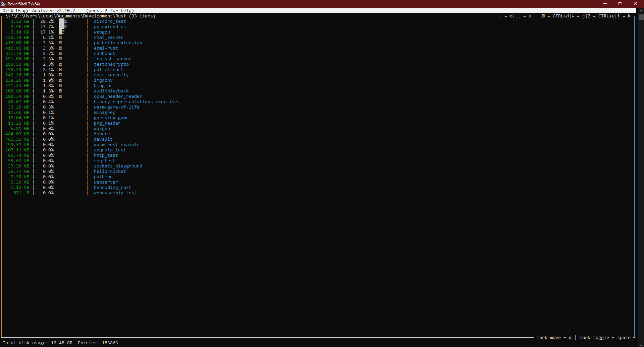Click the '(press ? for help)' hint
Viewport: 644px width, 347px height.
click(110, 11)
